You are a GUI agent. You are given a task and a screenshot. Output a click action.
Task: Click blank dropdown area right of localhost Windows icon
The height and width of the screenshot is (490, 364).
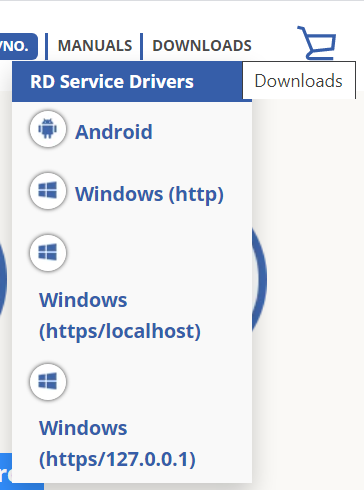(x=158, y=252)
